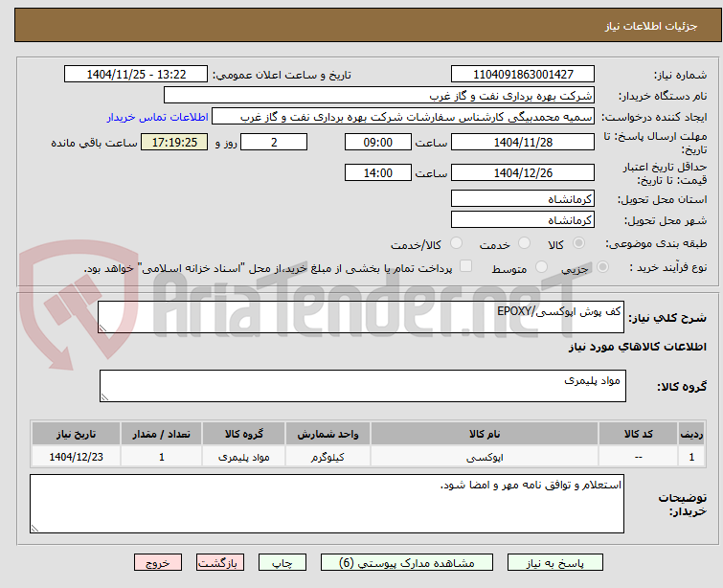The height and width of the screenshot is (588, 723).
Task: Click the 'نام کالا' column header
Action: click(485, 434)
